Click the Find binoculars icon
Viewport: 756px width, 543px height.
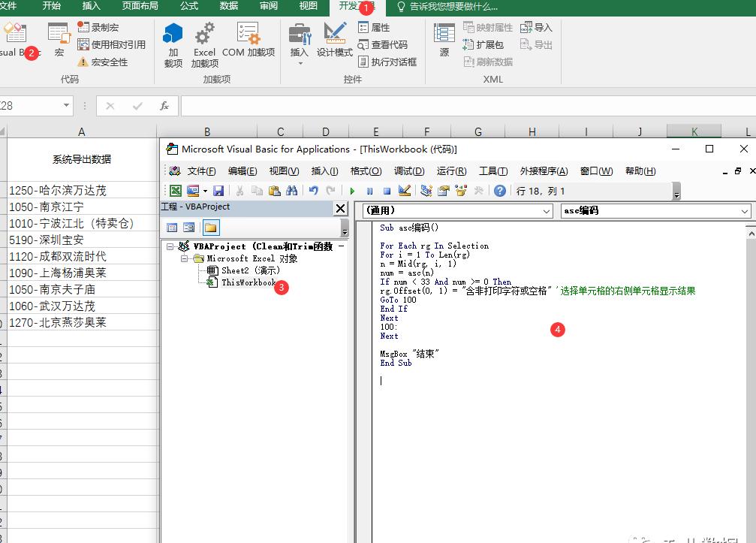click(292, 191)
